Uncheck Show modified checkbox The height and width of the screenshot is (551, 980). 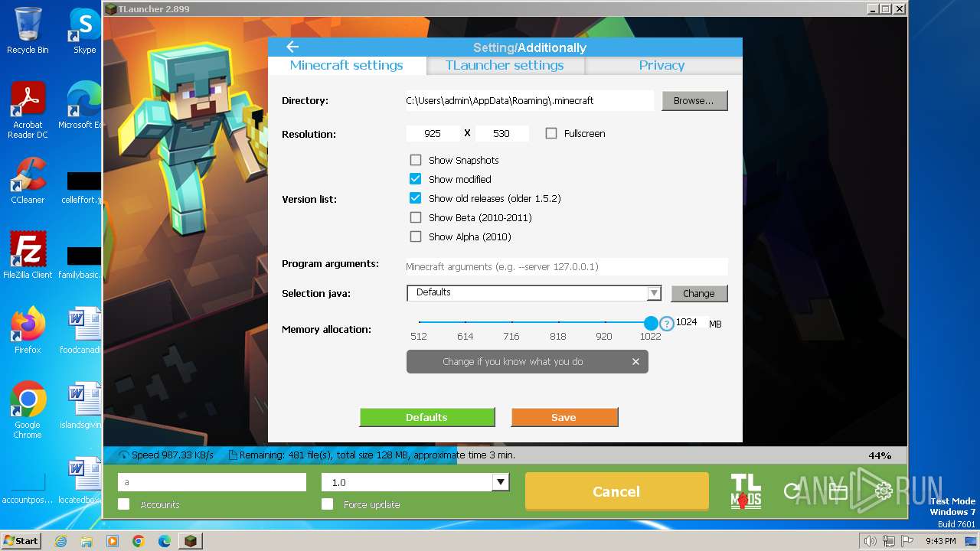pos(416,179)
